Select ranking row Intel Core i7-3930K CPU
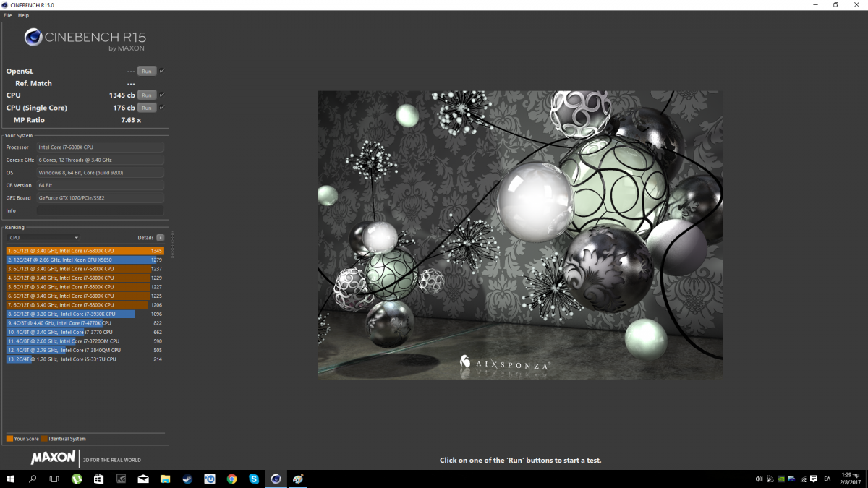868x488 pixels. 85,314
